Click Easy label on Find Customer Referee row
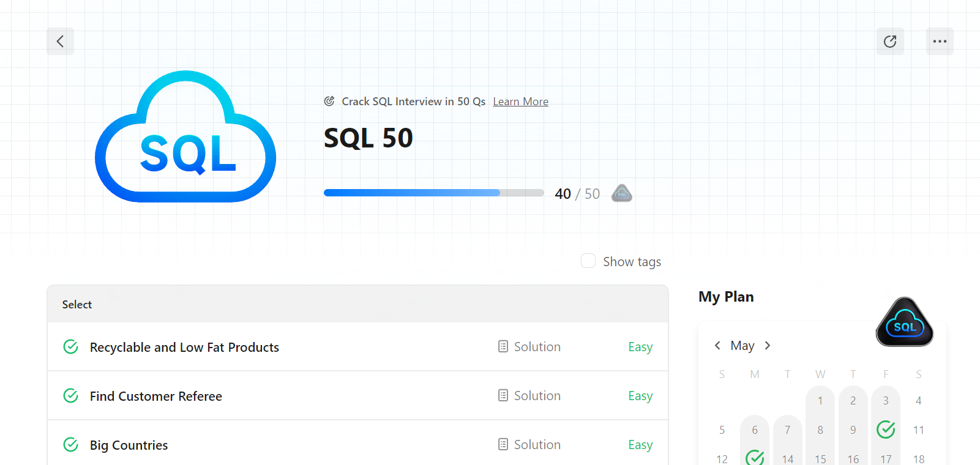This screenshot has height=465, width=980. (x=640, y=396)
